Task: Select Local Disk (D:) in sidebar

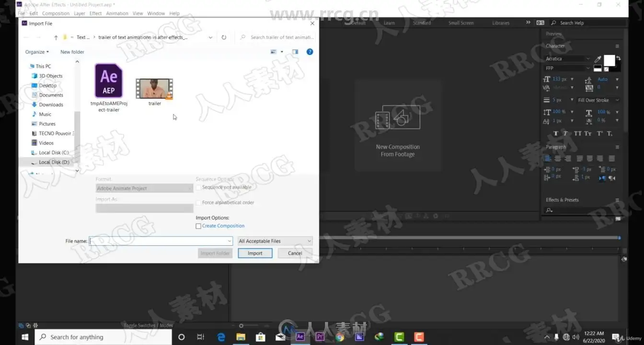Action: pos(50,162)
